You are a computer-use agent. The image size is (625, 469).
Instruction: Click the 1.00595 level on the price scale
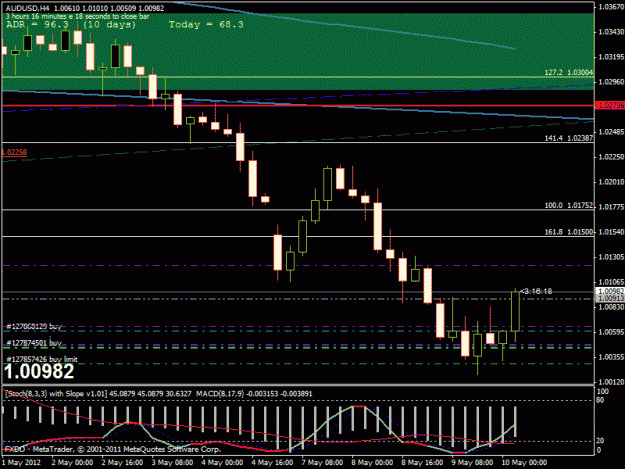[x=611, y=332]
